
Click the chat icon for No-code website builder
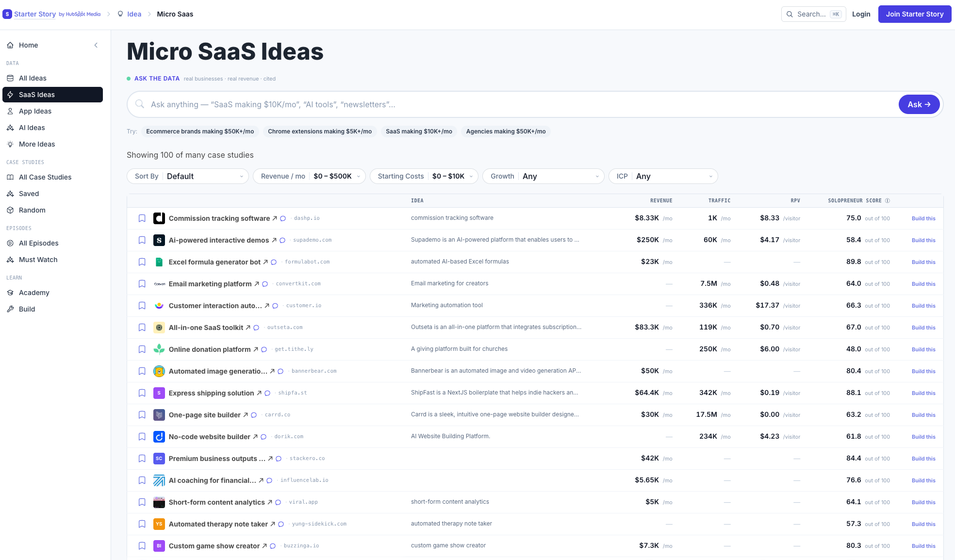(x=263, y=437)
